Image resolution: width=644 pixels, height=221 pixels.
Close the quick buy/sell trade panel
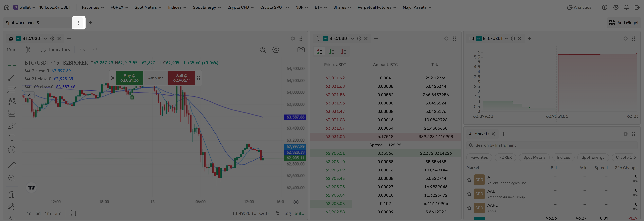point(113,78)
